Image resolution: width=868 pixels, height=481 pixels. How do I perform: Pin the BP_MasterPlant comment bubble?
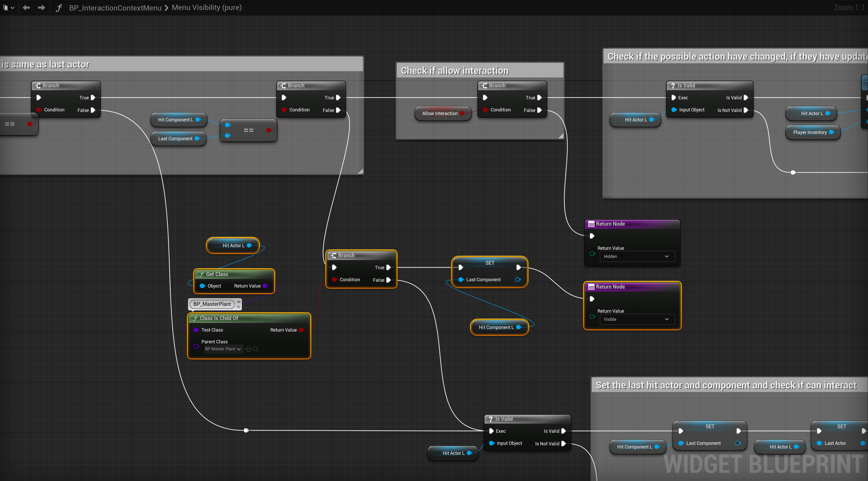pos(239,302)
